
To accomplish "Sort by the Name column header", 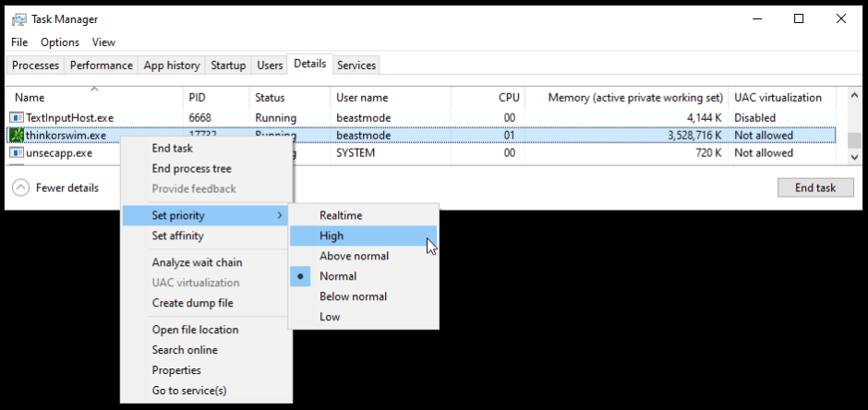I will point(95,97).
